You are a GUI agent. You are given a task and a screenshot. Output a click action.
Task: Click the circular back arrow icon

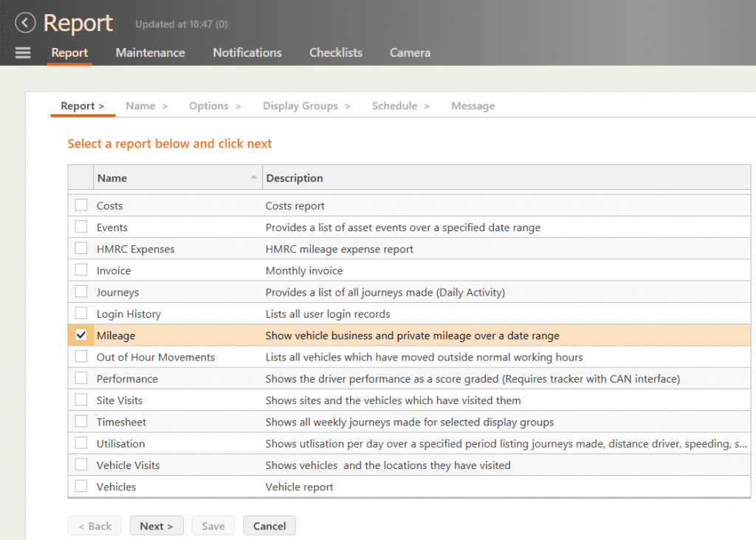pyautogui.click(x=25, y=23)
